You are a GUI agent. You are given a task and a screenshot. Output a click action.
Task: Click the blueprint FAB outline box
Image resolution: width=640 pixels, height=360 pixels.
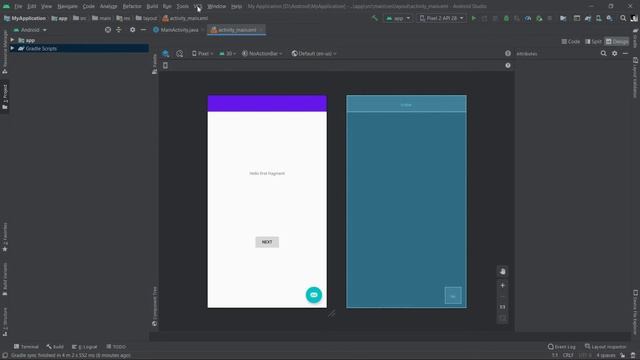(453, 296)
